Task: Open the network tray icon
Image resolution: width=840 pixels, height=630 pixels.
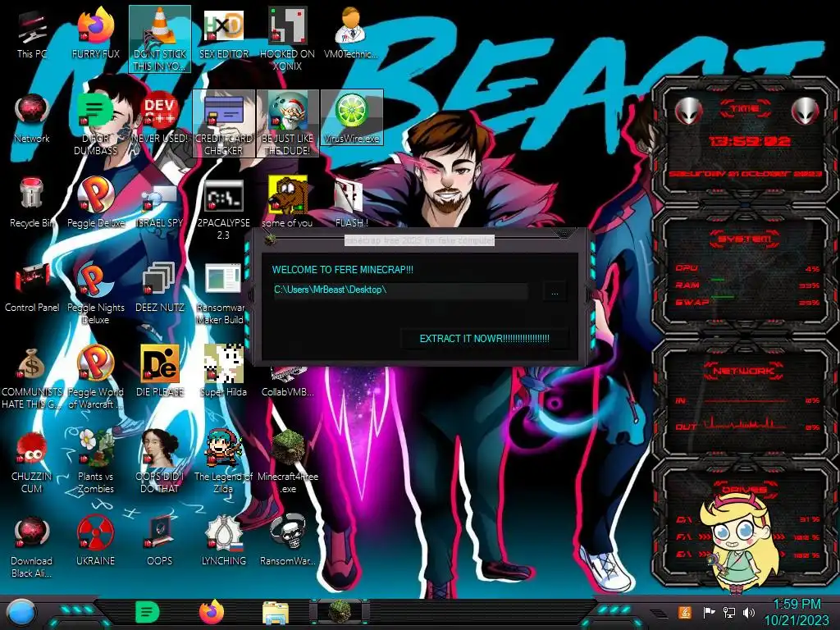Action: coord(729,612)
